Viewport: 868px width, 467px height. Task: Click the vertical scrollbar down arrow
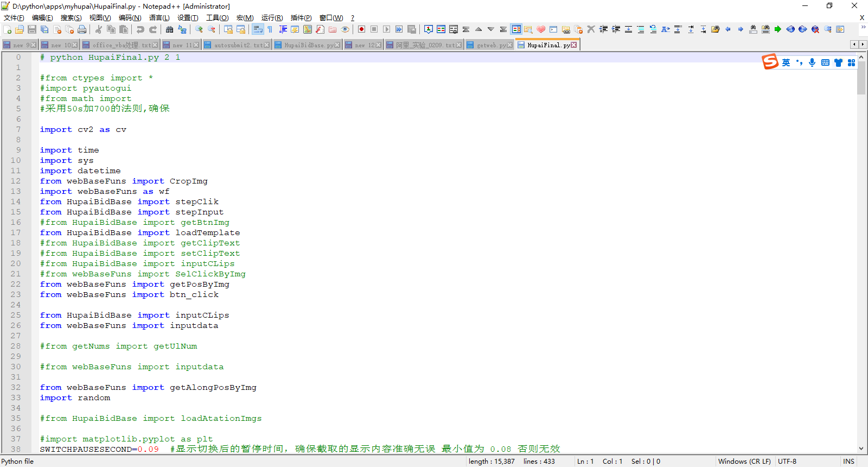861,449
